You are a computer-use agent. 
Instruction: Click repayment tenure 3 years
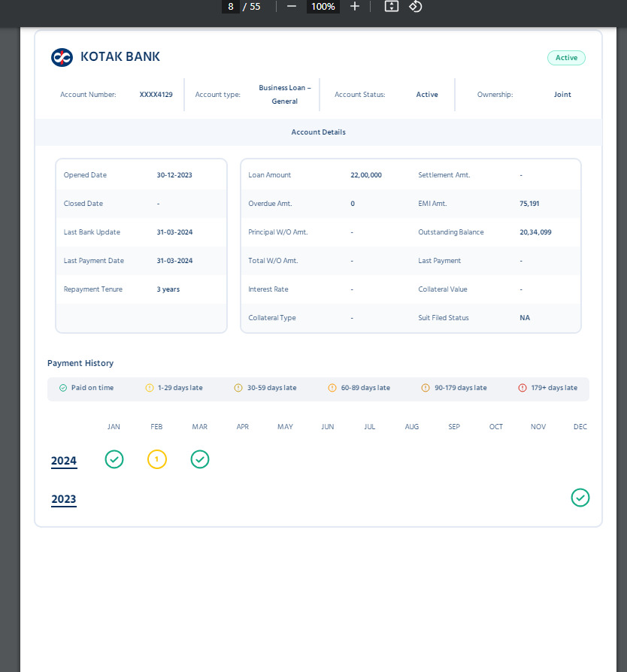168,289
